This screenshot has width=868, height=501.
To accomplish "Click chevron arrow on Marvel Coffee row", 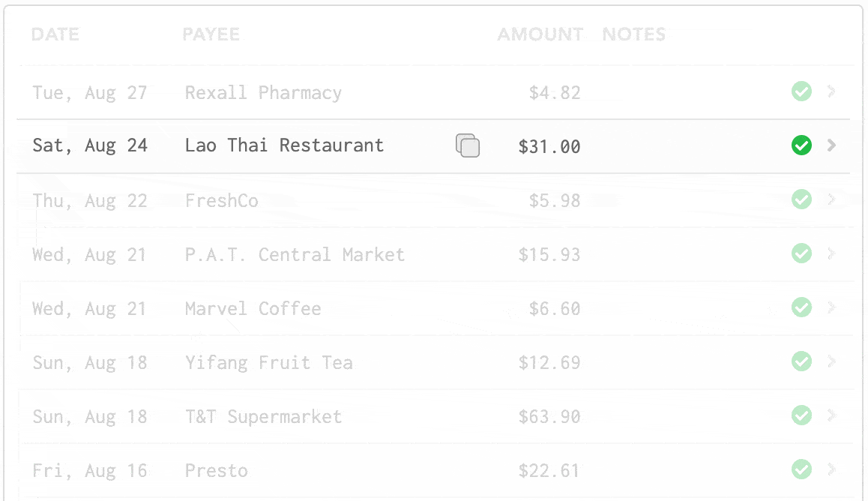I will (831, 307).
